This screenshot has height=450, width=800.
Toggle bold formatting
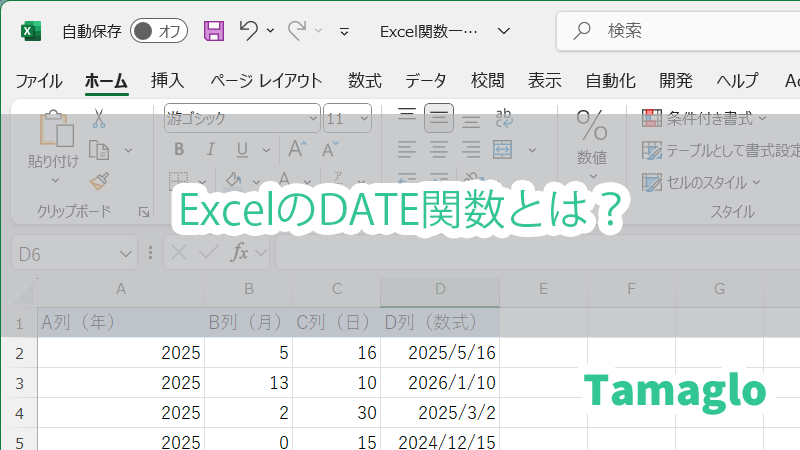coord(179,150)
